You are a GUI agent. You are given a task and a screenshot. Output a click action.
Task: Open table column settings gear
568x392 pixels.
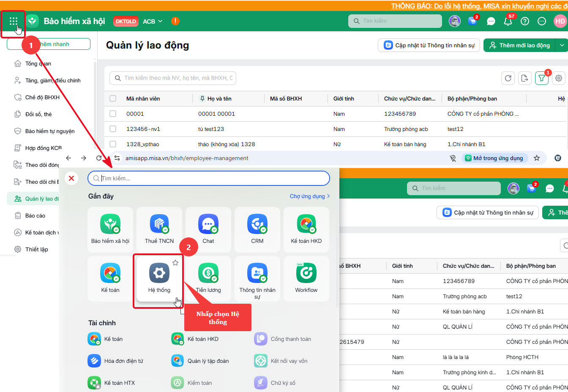point(559,78)
